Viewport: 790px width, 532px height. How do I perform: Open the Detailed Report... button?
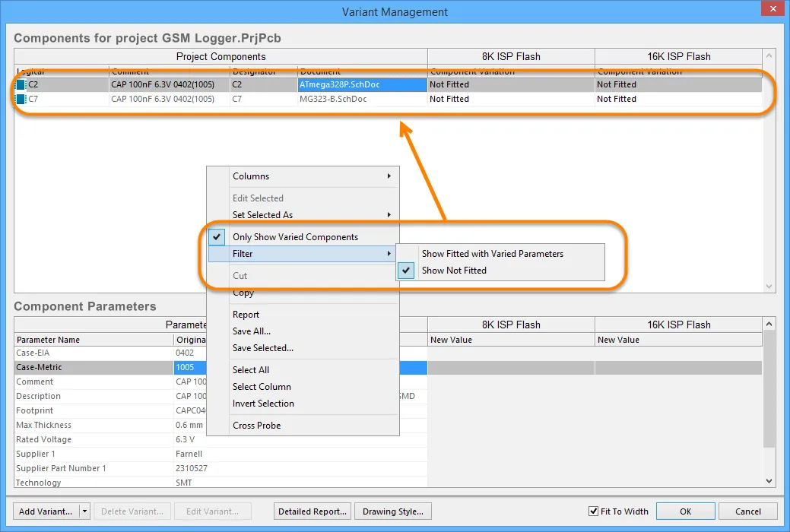coord(313,511)
